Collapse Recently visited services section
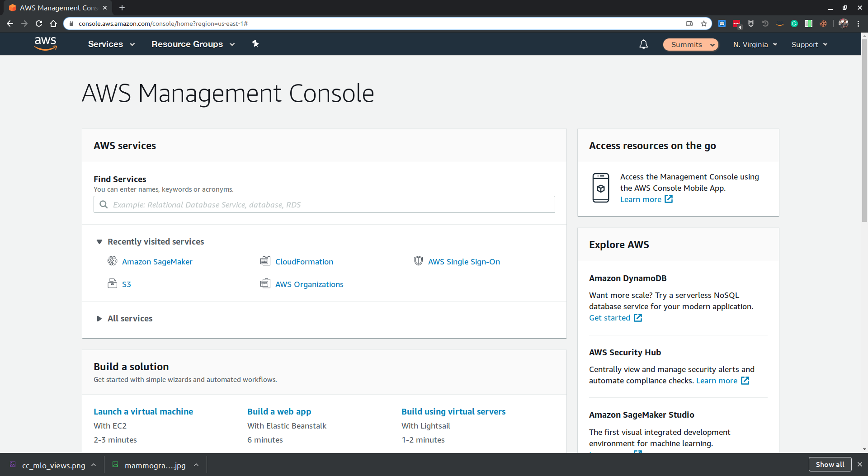This screenshot has height=476, width=868. [x=99, y=242]
